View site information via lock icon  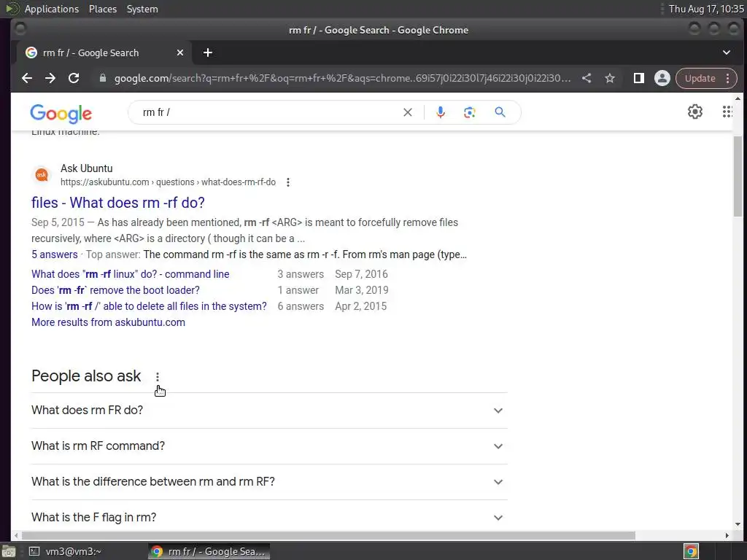(x=102, y=78)
